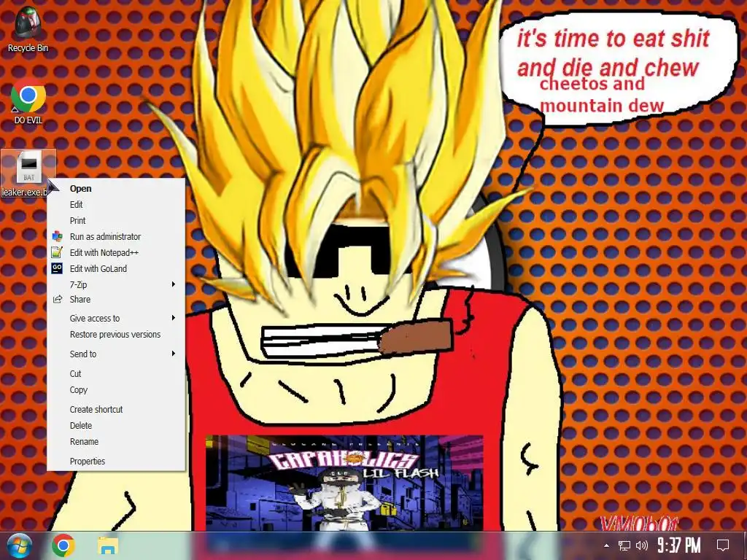Choose Print in the context menu
The width and height of the screenshot is (747, 560).
(116, 221)
